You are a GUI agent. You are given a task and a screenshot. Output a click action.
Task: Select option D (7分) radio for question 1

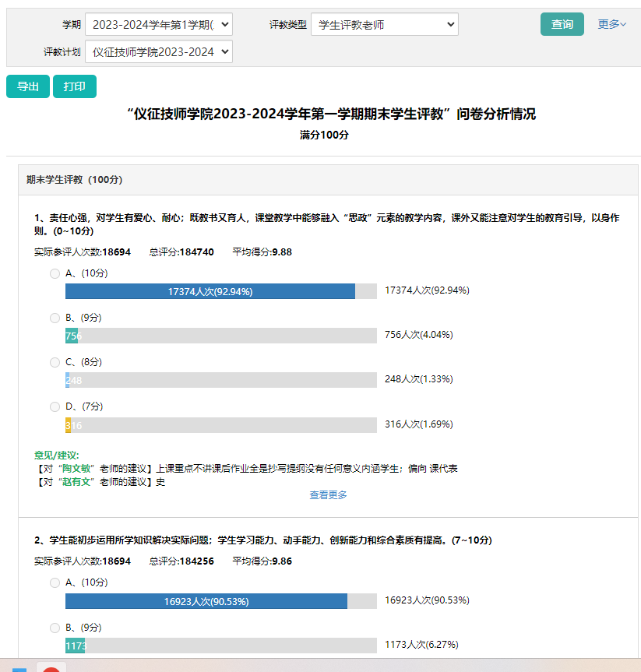[x=55, y=406]
